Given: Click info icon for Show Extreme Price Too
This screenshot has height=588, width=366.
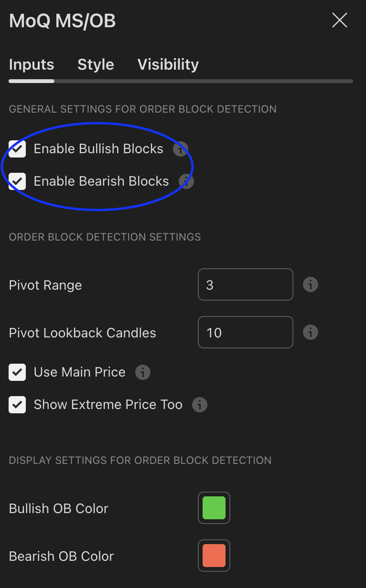Looking at the screenshot, I should pos(199,405).
